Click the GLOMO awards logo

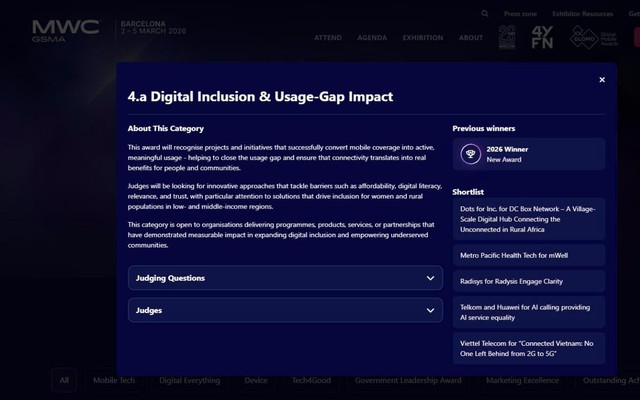[583, 38]
